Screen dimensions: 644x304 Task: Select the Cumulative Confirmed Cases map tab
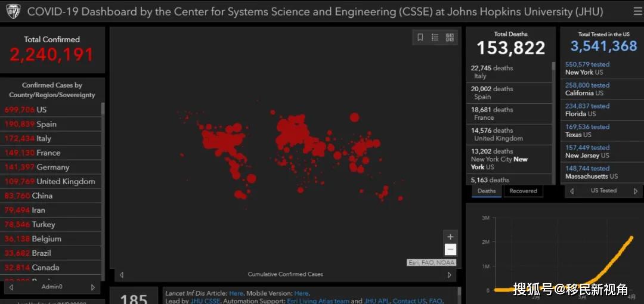coord(286,274)
